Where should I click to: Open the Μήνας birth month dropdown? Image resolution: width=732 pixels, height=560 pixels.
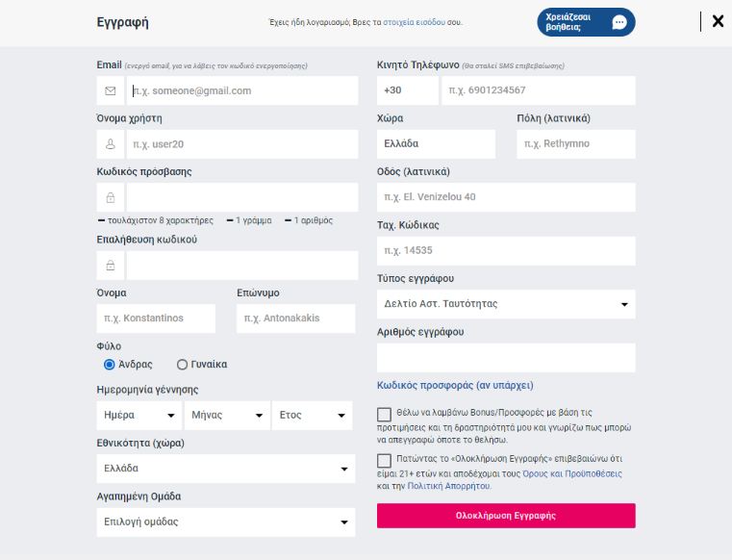[228, 416]
